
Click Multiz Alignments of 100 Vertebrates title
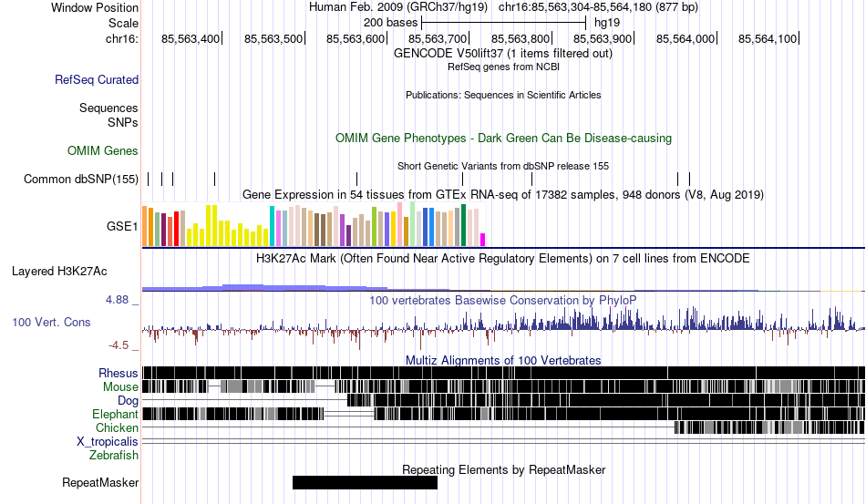click(x=503, y=361)
